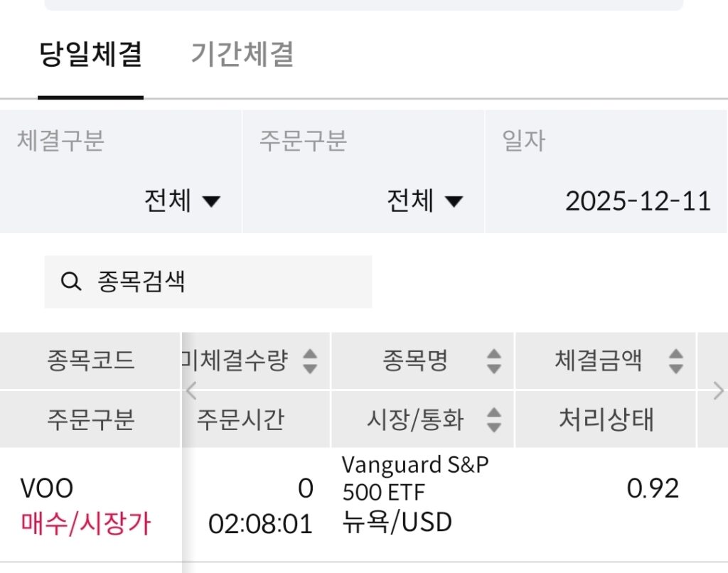This screenshot has width=728, height=573.
Task: Sort by 시장/통화 arrows icon
Action: click(493, 419)
